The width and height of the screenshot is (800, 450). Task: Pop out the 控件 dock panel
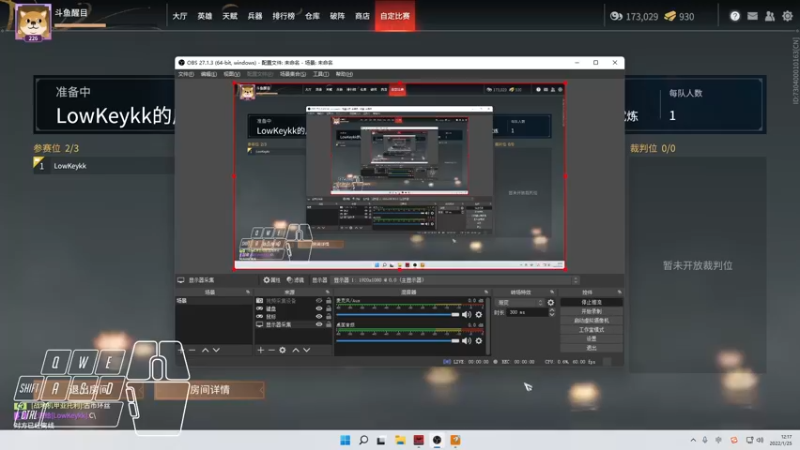pos(619,292)
